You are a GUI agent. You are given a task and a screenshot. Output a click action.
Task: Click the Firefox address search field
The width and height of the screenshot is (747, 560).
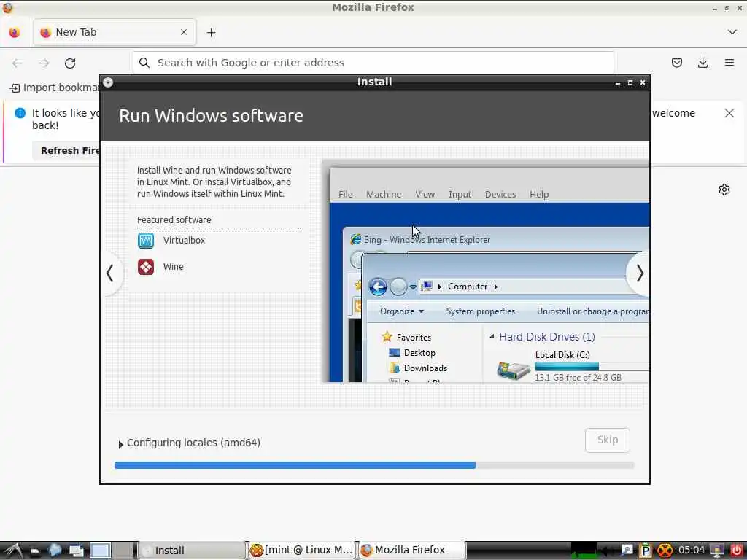[373, 63]
